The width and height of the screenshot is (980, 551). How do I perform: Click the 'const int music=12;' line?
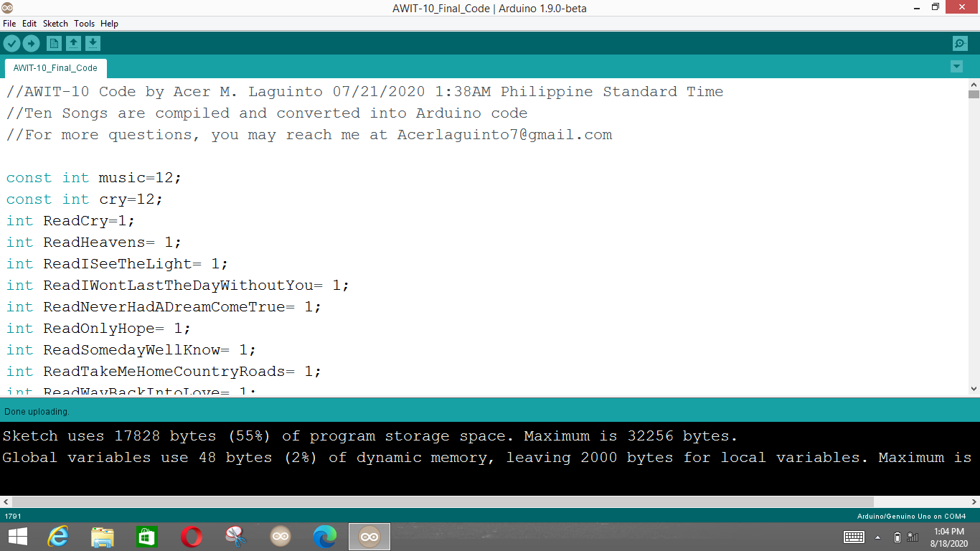[x=94, y=178]
